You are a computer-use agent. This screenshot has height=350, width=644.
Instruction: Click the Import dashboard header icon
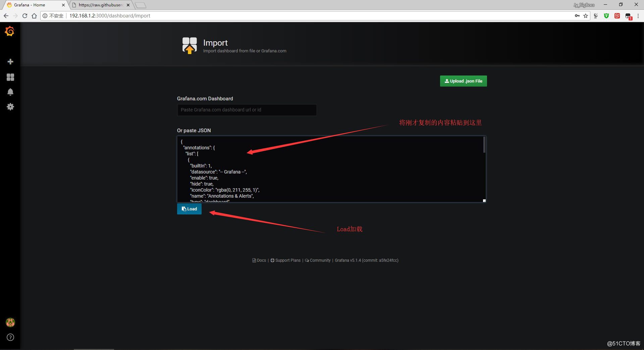(190, 46)
